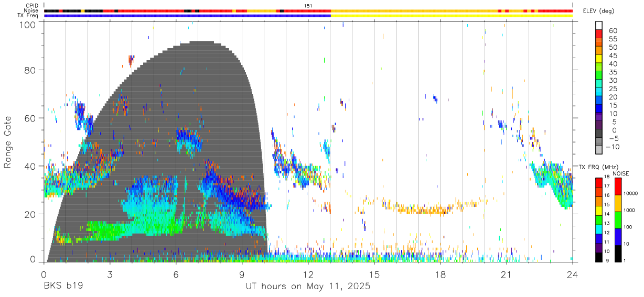Click the blue TX Freq bar segment before 13 UT
This screenshot has height=297, width=644.
[x=187, y=16]
